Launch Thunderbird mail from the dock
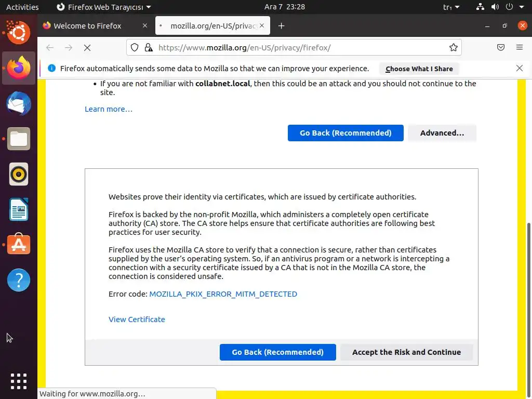The width and height of the screenshot is (532, 399). point(18,103)
